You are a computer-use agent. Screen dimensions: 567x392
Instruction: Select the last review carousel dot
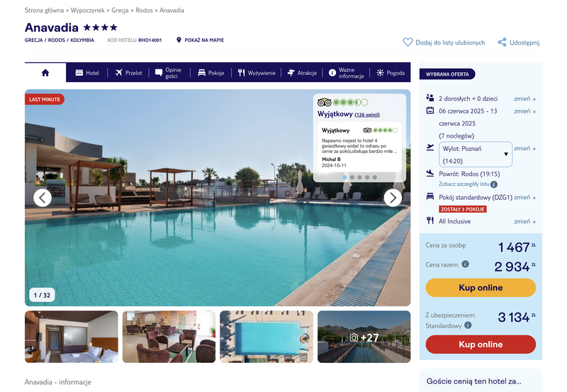(375, 177)
